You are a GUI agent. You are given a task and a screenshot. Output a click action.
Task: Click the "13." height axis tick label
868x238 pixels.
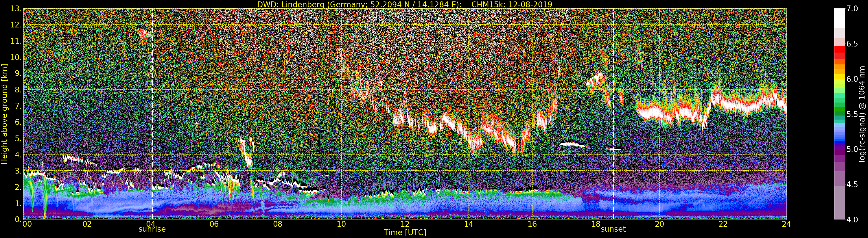pyautogui.click(x=16, y=9)
